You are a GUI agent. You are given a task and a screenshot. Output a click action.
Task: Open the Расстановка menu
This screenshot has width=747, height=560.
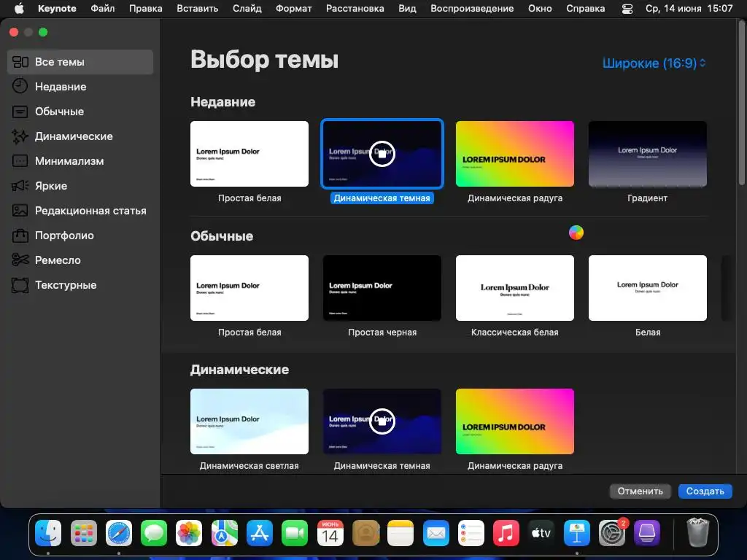tap(355, 8)
